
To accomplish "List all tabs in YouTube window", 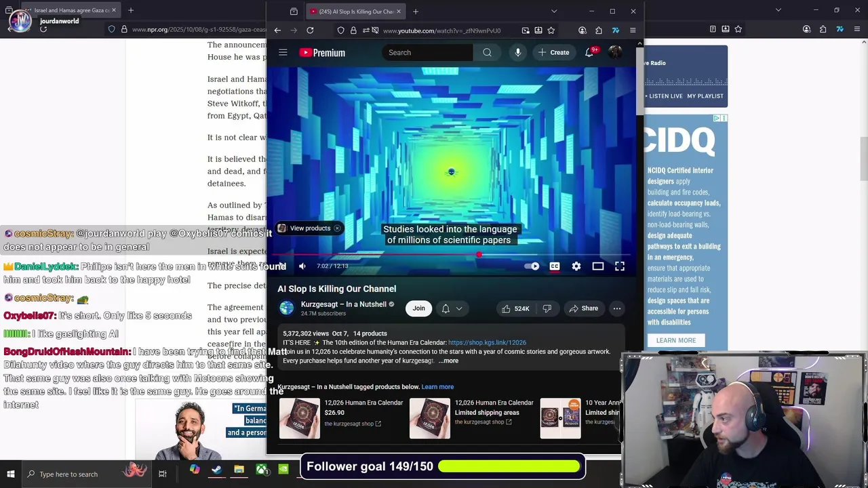I will pos(554,12).
